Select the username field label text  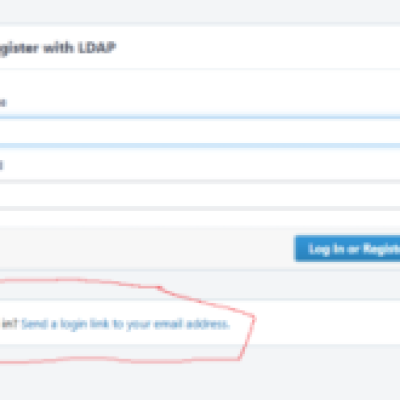tap(3, 102)
